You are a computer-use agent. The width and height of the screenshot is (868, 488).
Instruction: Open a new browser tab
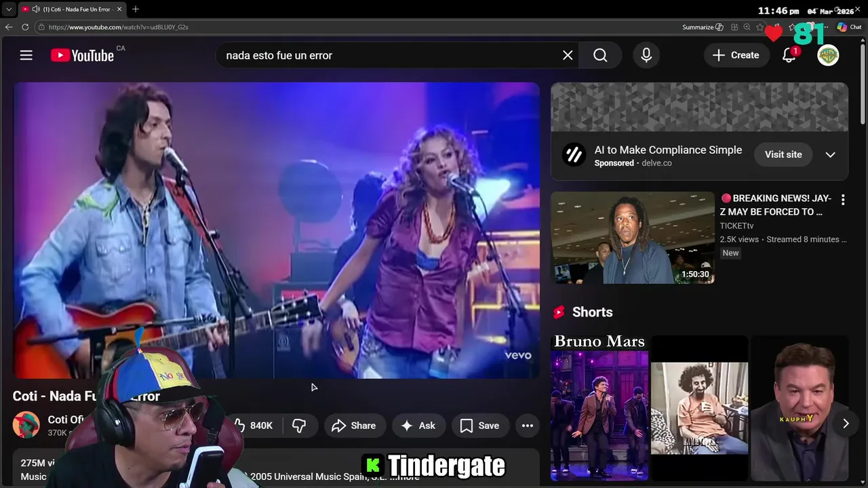pyautogui.click(x=136, y=9)
